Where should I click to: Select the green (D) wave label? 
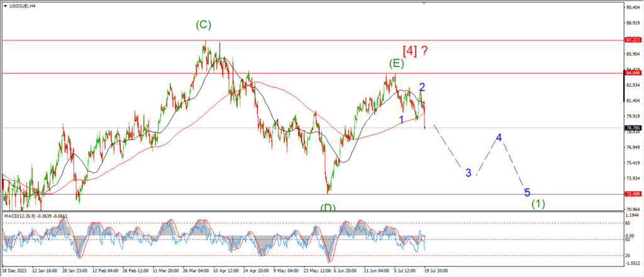[x=327, y=207]
